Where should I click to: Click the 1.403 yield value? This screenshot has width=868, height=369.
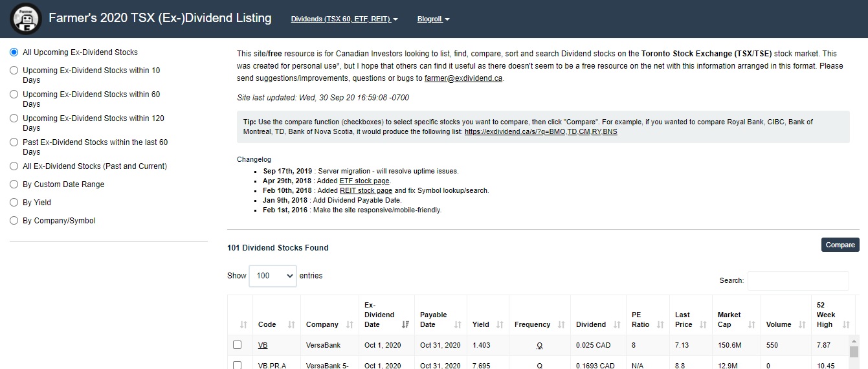(482, 345)
